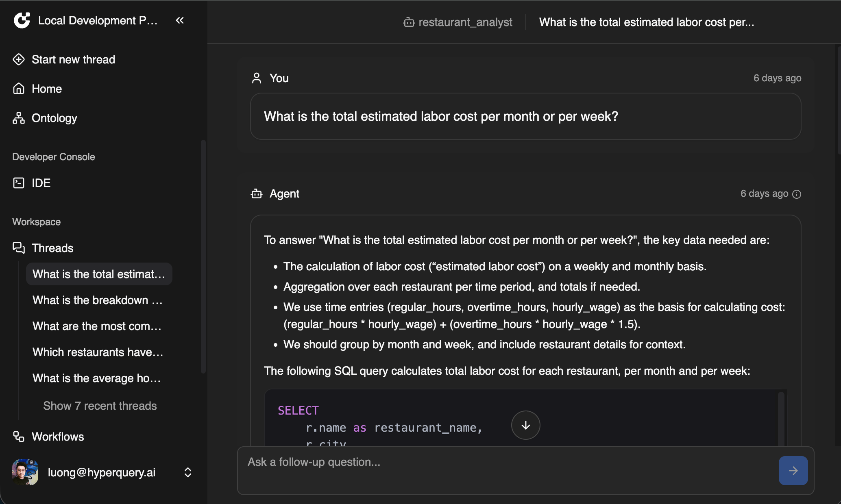Show 7 recent threads
The width and height of the screenshot is (841, 504).
click(x=100, y=406)
